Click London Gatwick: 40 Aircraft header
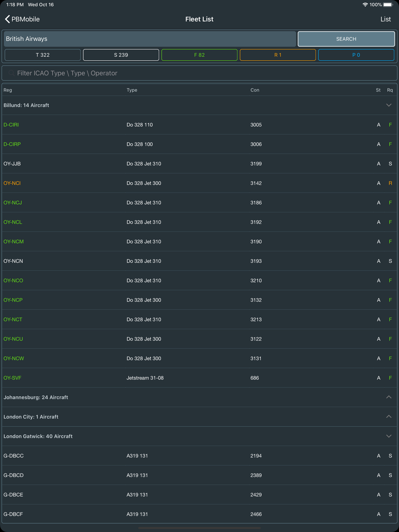The image size is (399, 532). [199, 436]
